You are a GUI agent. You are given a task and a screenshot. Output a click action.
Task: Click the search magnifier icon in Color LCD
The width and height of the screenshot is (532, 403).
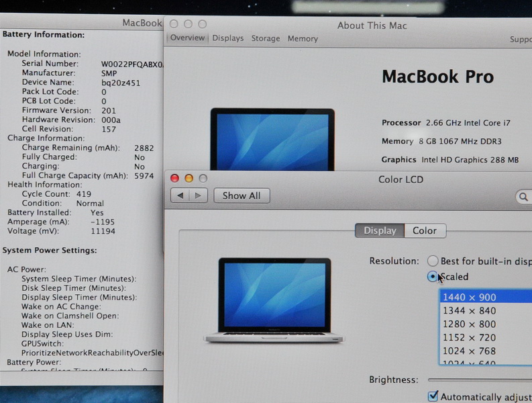523,197
